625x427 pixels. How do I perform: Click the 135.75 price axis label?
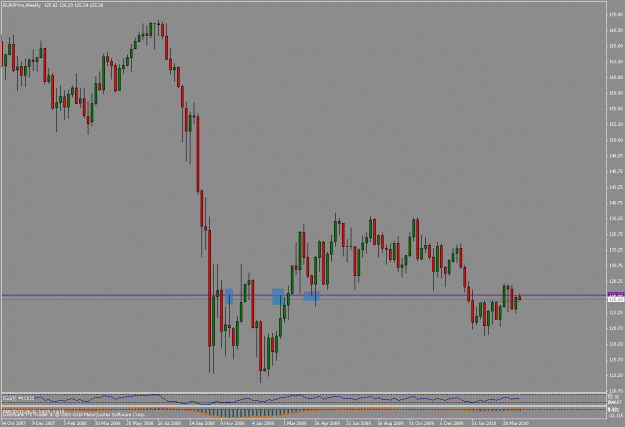(616, 234)
